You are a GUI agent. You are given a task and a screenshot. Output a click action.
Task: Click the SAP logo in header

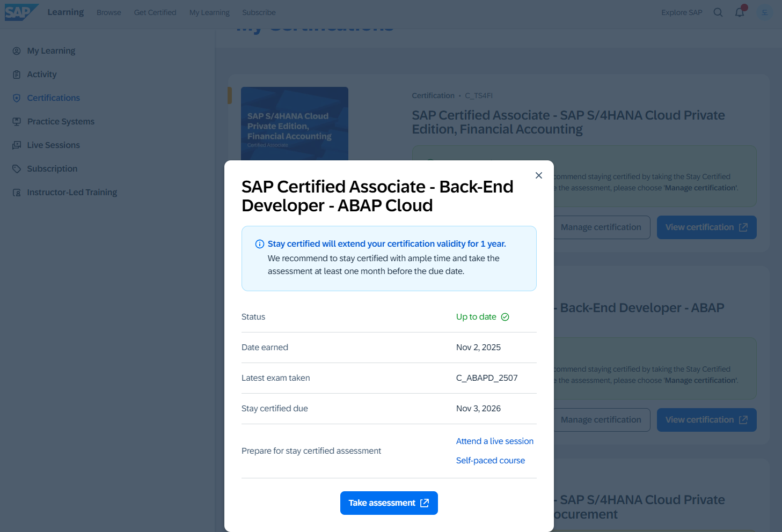click(x=20, y=12)
